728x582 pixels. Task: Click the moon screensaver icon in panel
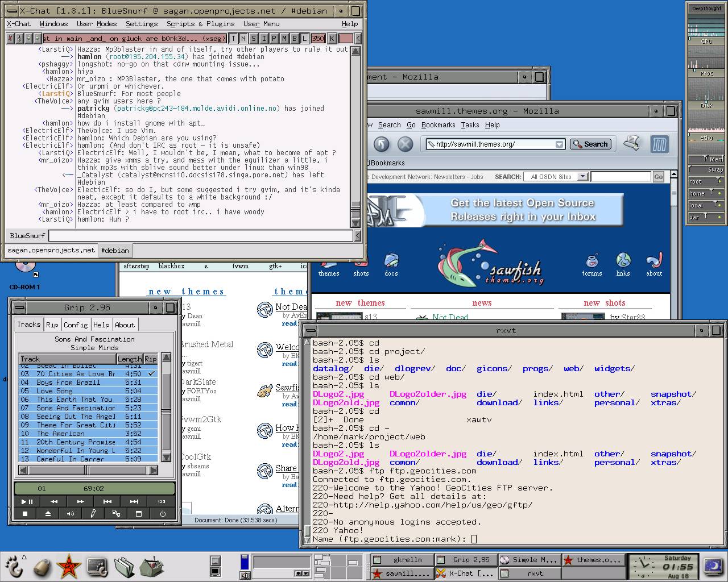point(713,566)
